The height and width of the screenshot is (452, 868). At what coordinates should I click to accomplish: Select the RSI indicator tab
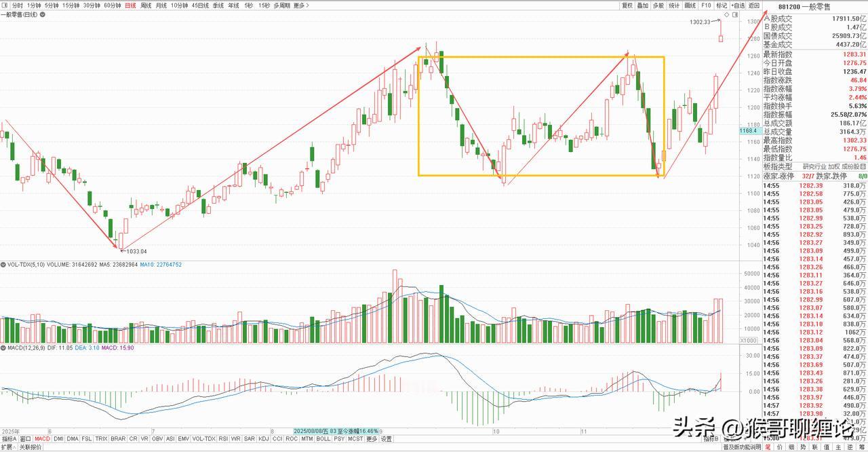pyautogui.click(x=223, y=438)
